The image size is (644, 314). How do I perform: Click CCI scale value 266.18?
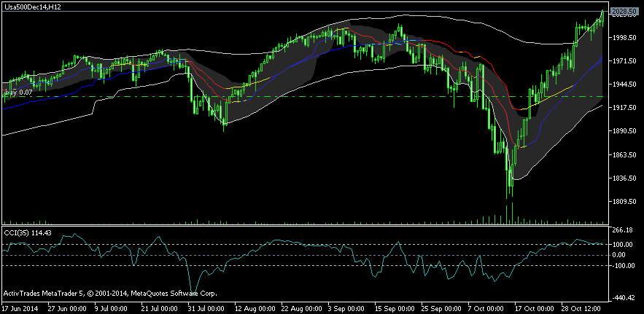tap(623, 230)
